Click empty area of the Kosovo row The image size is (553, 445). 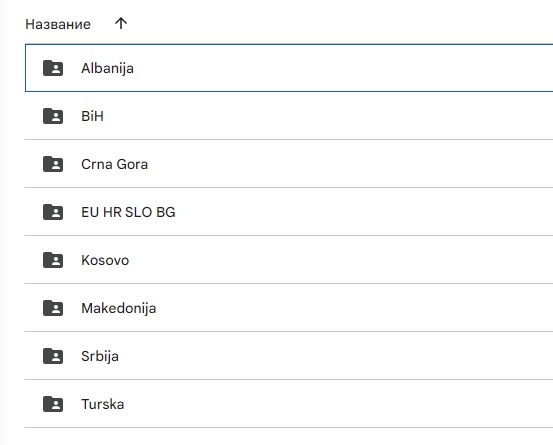click(x=339, y=260)
